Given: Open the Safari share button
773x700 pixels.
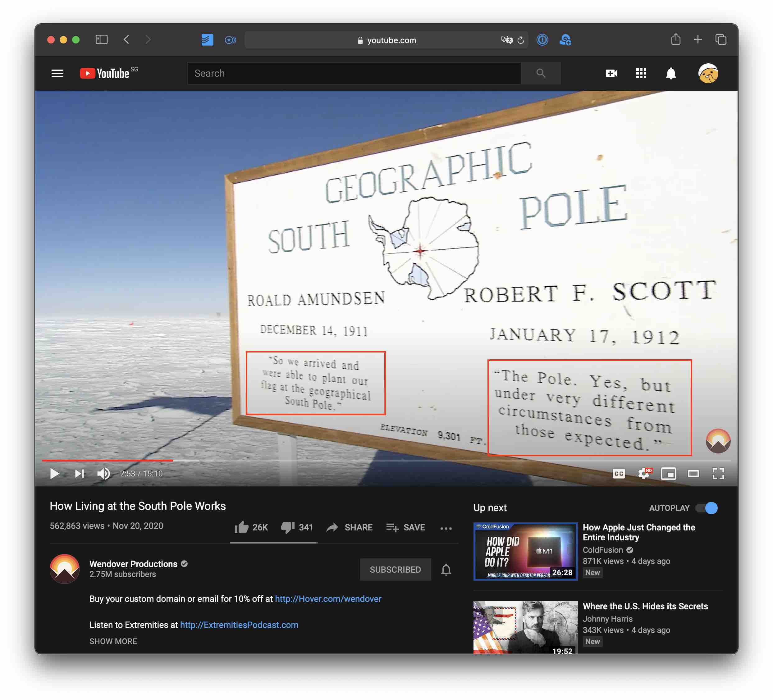Looking at the screenshot, I should [676, 39].
